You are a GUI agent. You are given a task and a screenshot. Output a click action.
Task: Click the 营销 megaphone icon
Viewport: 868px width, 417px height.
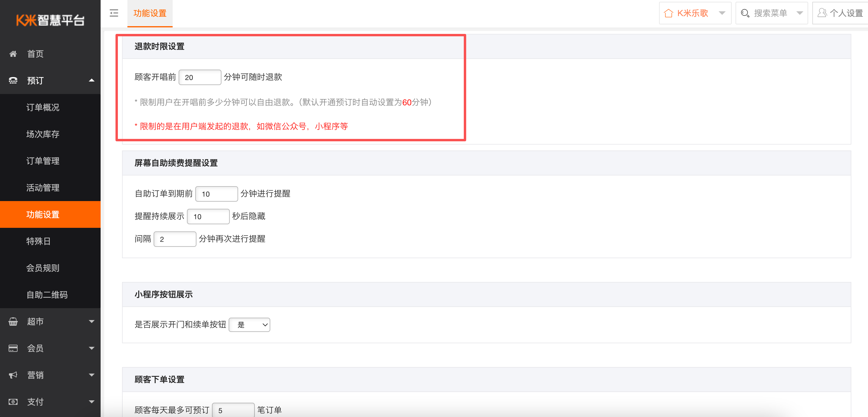click(x=13, y=375)
